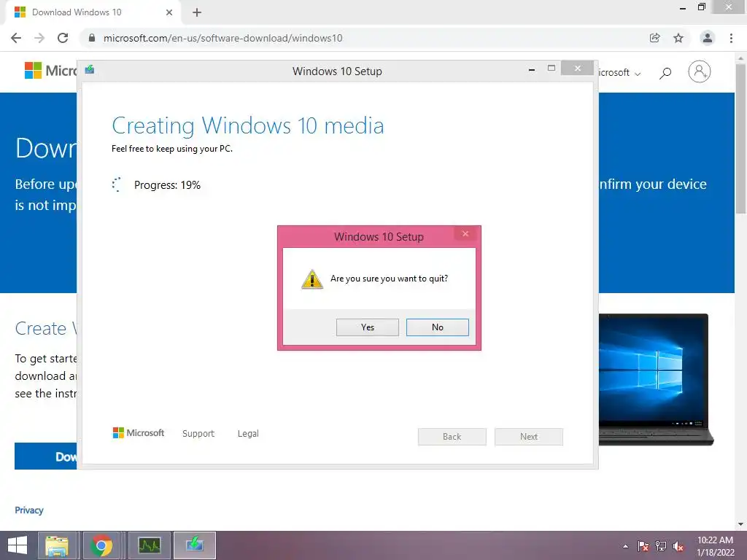Select Windows 10 Setup taskbar button
Viewport: 747px width, 560px height.
pos(194,545)
